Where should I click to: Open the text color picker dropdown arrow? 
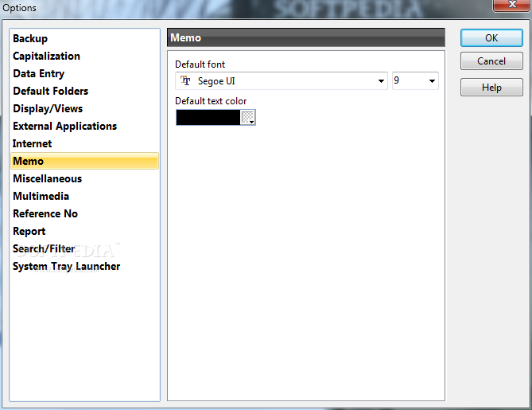click(247, 118)
